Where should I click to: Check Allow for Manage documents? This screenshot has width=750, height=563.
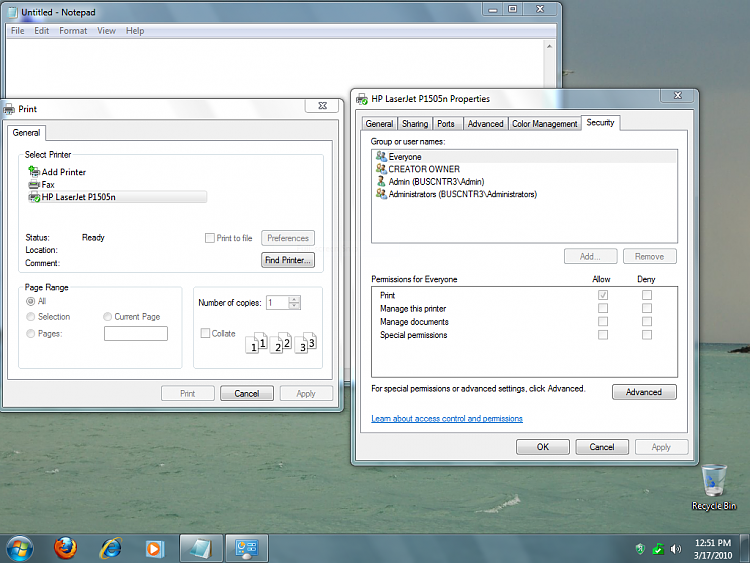tap(603, 321)
